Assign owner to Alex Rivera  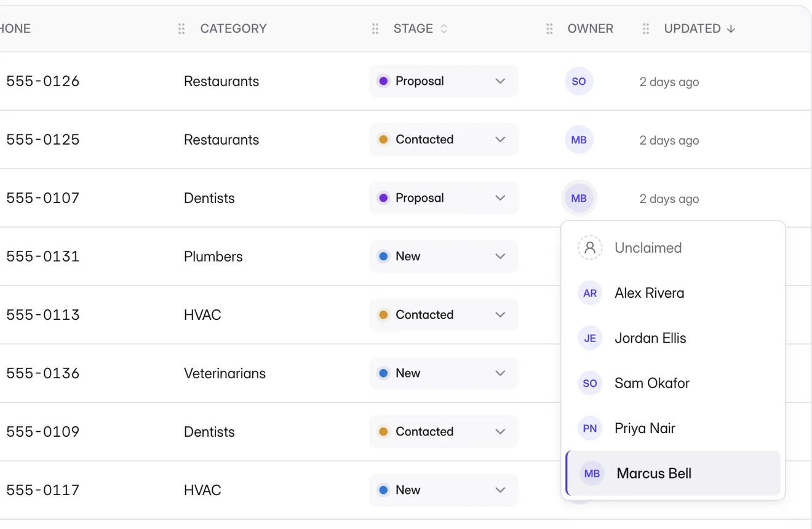click(x=673, y=293)
